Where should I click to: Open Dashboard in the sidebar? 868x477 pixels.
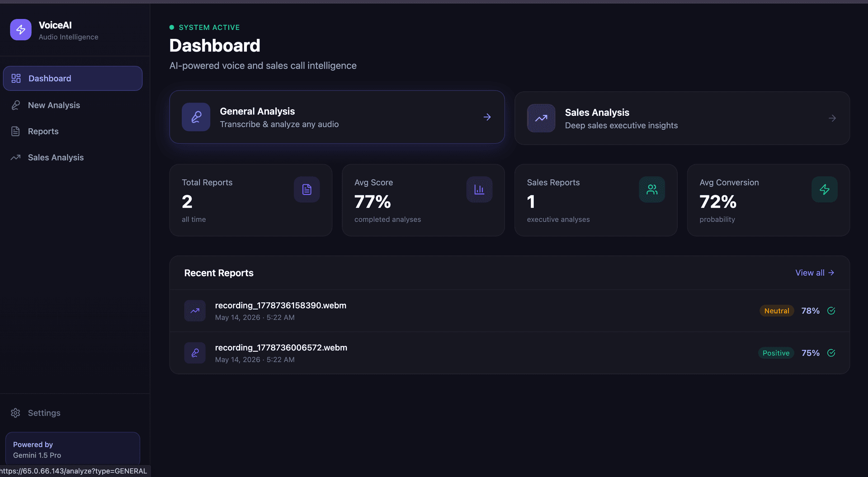73,78
